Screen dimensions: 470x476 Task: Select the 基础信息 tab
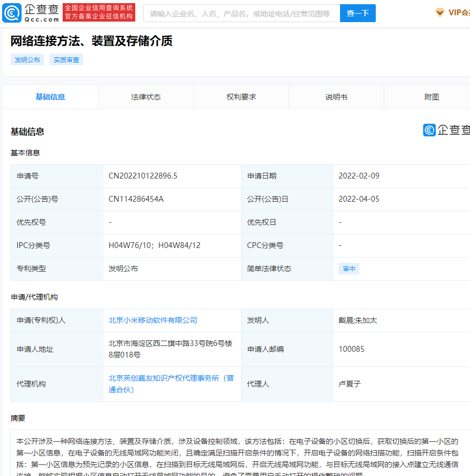50,97
